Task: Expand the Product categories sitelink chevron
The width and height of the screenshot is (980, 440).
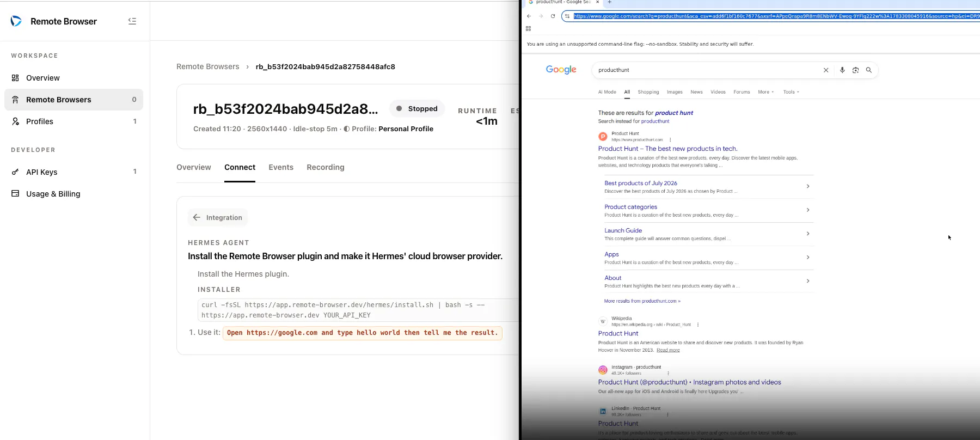Action: click(808, 210)
